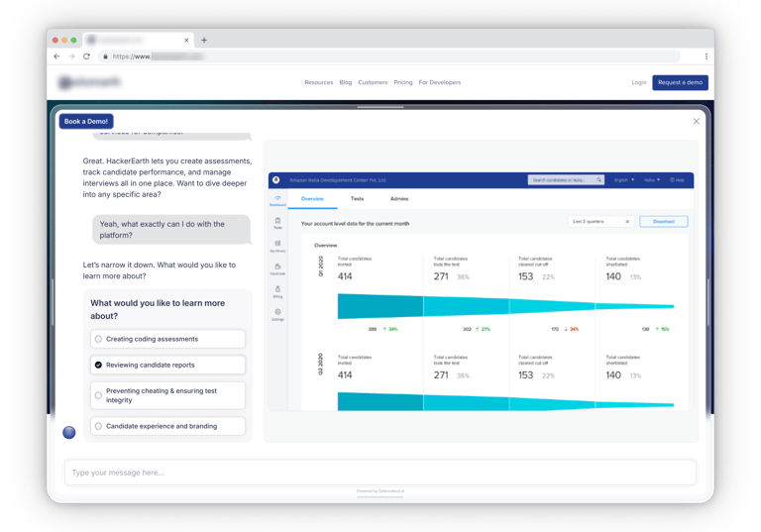The width and height of the screenshot is (761, 532).
Task: Click the Amazon India Development Center title
Action: 338,180
